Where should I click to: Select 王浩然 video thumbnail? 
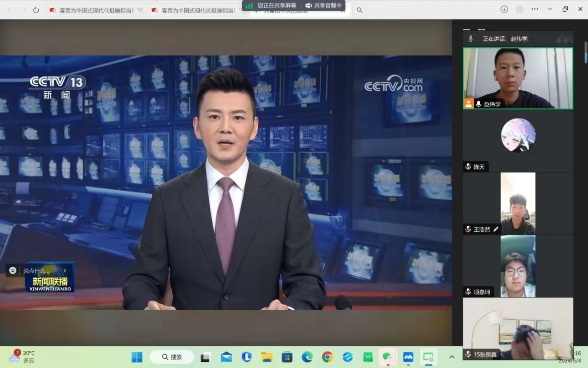(x=518, y=203)
